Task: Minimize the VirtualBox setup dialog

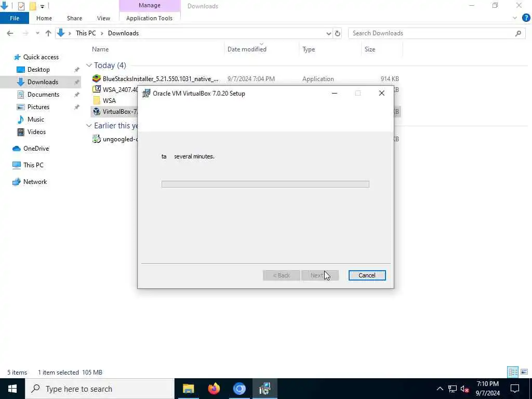Action: point(334,94)
